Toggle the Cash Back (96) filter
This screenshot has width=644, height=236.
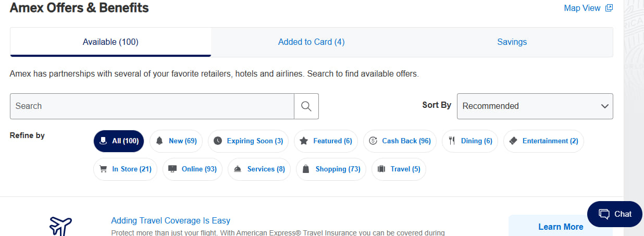(400, 141)
